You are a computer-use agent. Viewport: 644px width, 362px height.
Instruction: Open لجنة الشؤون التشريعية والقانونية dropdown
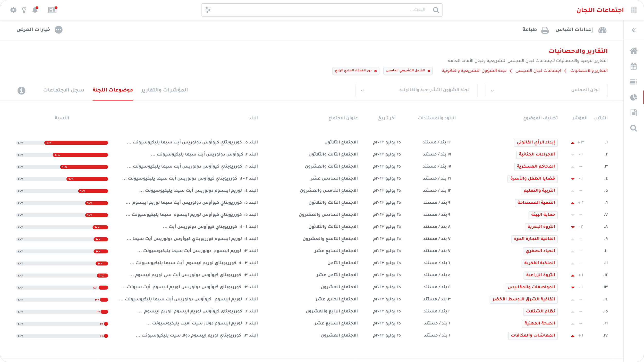416,90
